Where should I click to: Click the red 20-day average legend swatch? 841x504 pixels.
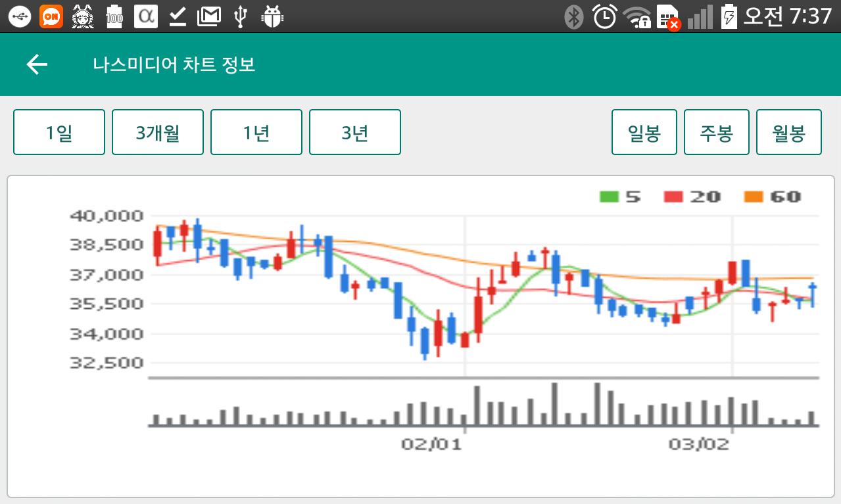coord(675,196)
